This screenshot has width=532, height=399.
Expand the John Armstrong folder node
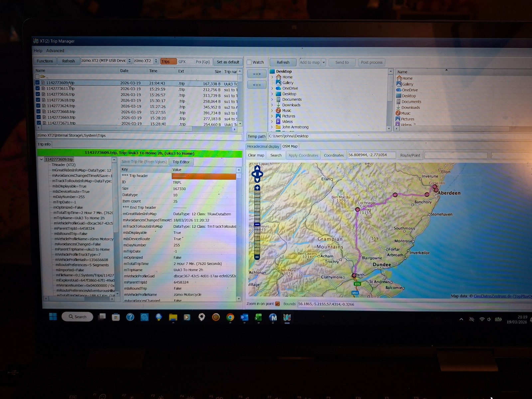pyautogui.click(x=272, y=127)
